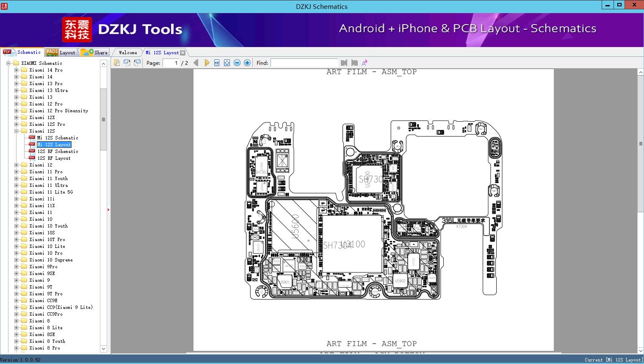Click the copy document icon in toolbar
Image resolution: width=644 pixels, height=364 pixels.
(117, 63)
